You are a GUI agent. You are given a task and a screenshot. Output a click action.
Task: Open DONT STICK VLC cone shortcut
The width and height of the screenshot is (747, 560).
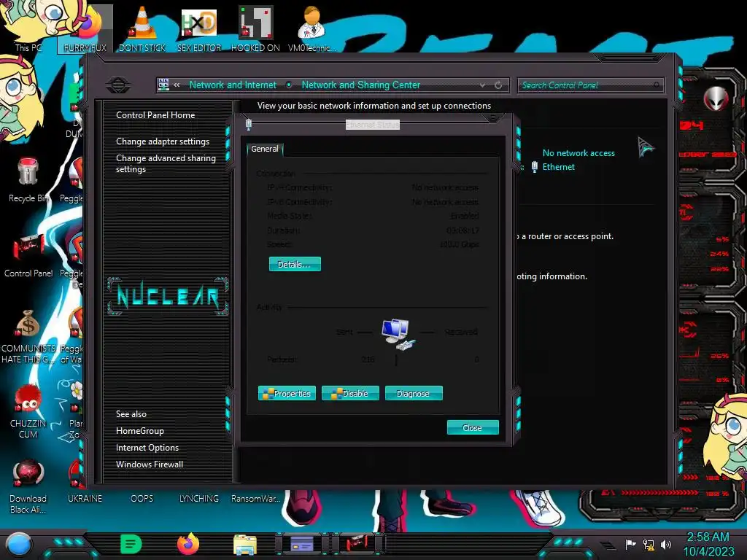tap(142, 28)
